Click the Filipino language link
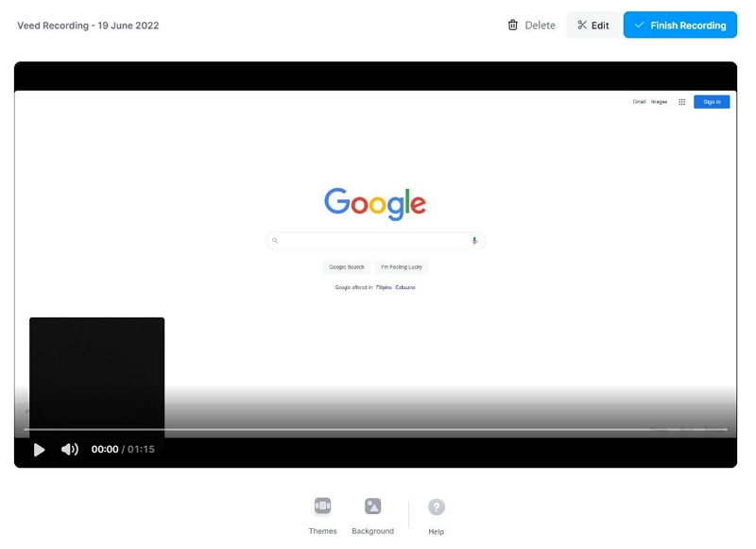 click(384, 287)
